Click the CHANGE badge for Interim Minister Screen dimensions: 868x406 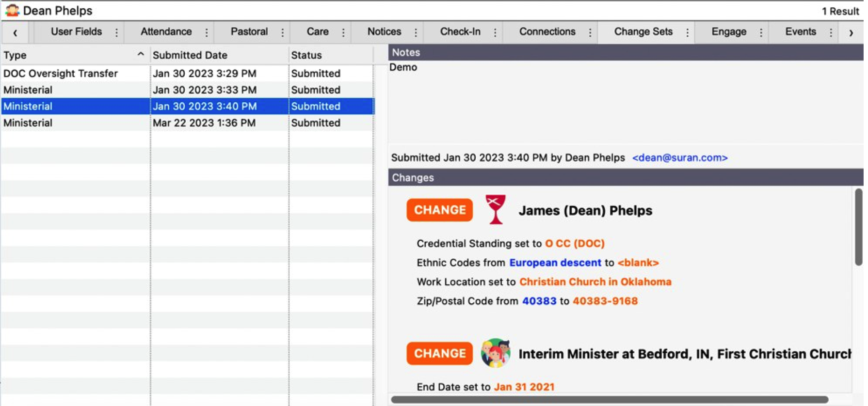click(x=439, y=353)
